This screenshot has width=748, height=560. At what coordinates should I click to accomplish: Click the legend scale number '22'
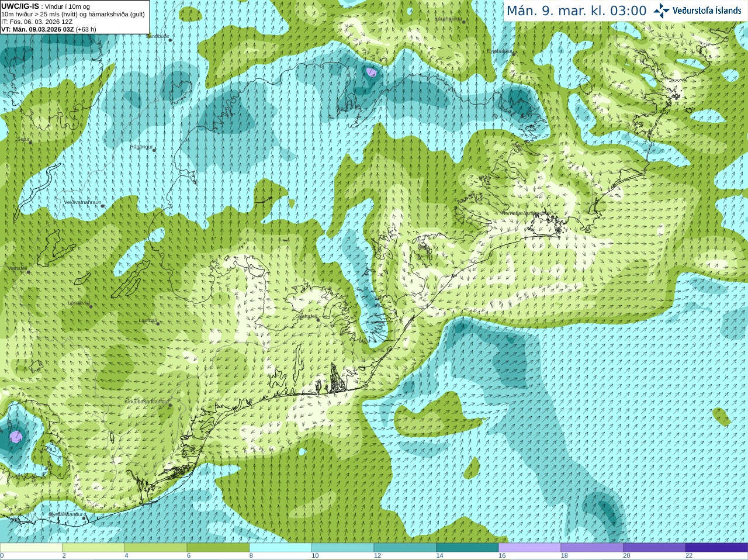tap(689, 556)
